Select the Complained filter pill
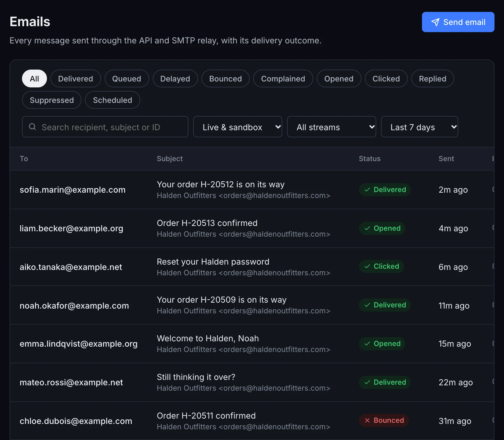The height and width of the screenshot is (440, 504). point(283,78)
